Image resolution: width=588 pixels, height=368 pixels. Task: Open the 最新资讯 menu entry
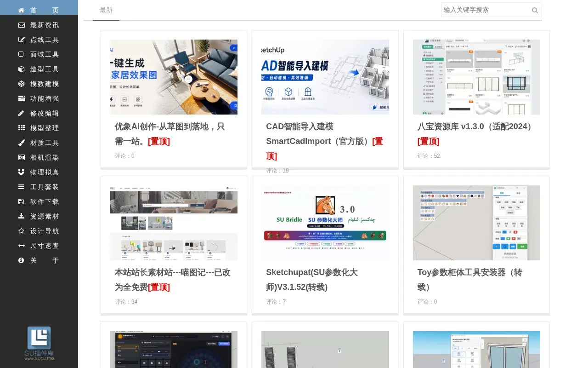coord(39,25)
